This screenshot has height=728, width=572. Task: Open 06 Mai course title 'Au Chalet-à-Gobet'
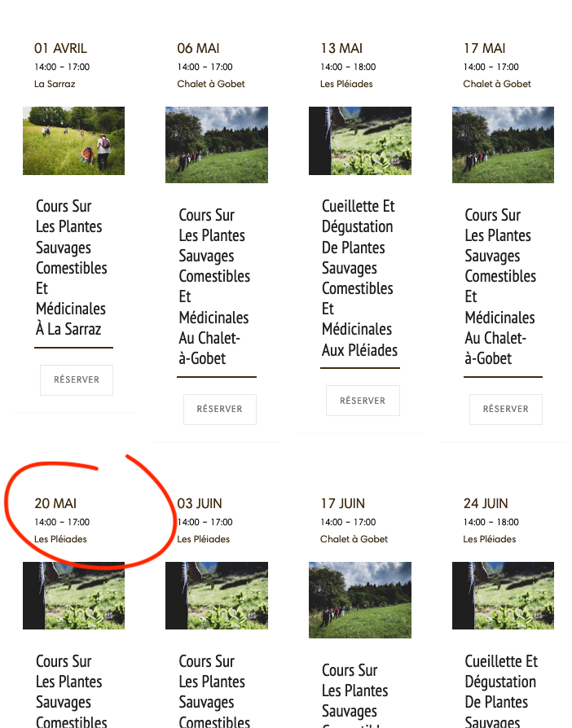click(x=214, y=287)
